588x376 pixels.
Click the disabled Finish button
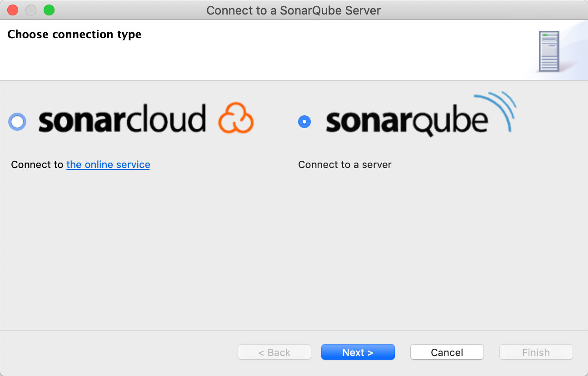[536, 352]
